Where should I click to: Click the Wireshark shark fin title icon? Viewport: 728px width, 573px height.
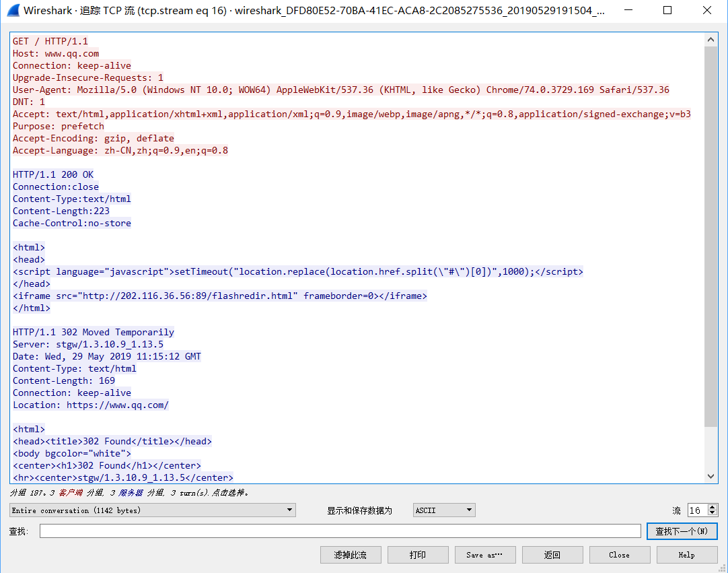(13, 10)
